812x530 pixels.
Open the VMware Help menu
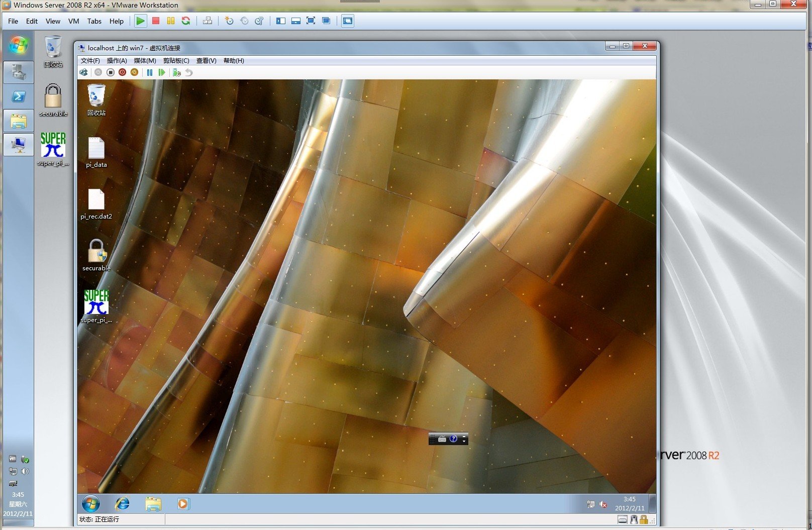117,21
